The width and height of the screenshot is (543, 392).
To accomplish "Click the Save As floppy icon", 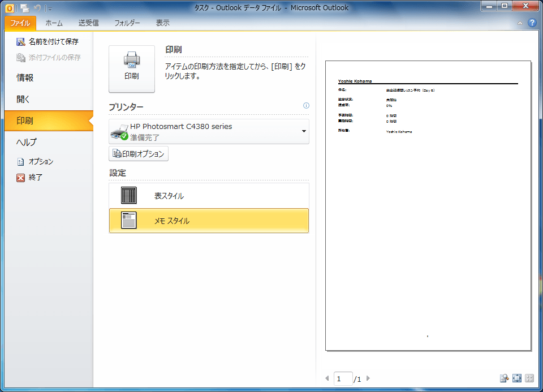I will pyautogui.click(x=21, y=42).
